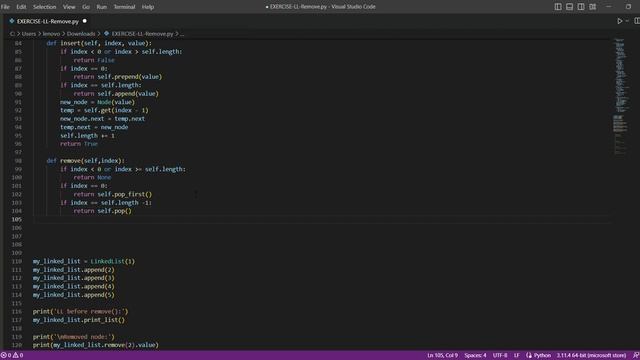Click 'print(my_linked_list.remove(2).value)' on line 120
Screen dimensions: 640x360
point(96,345)
